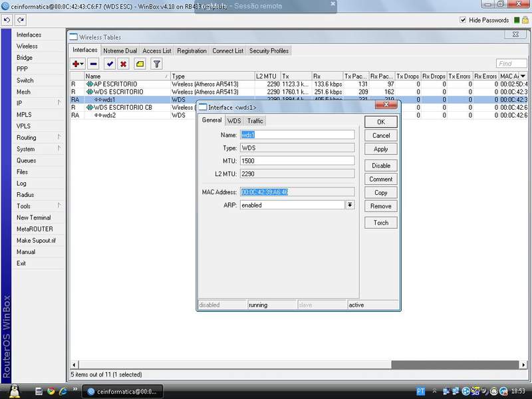
Task: Enable interface with blue checkmark icon
Action: tap(110, 64)
